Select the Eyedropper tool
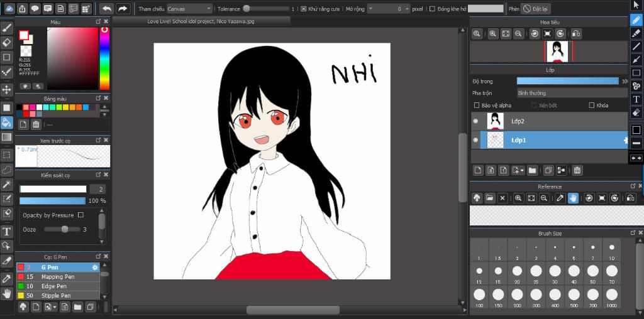This screenshot has height=319, width=644. (6, 278)
